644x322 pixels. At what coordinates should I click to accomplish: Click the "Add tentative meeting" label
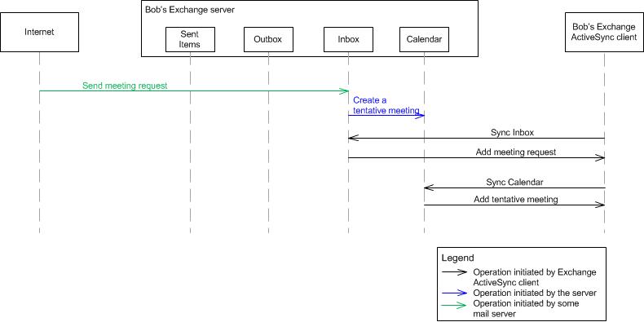516,199
